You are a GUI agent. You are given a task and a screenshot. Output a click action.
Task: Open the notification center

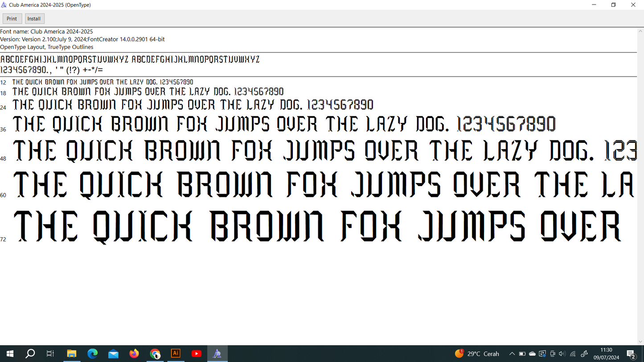click(x=631, y=354)
